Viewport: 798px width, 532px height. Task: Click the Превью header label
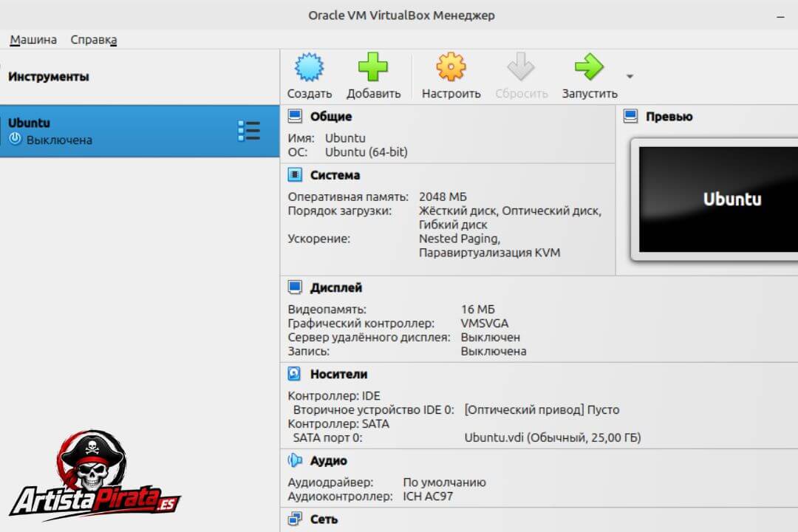[669, 117]
